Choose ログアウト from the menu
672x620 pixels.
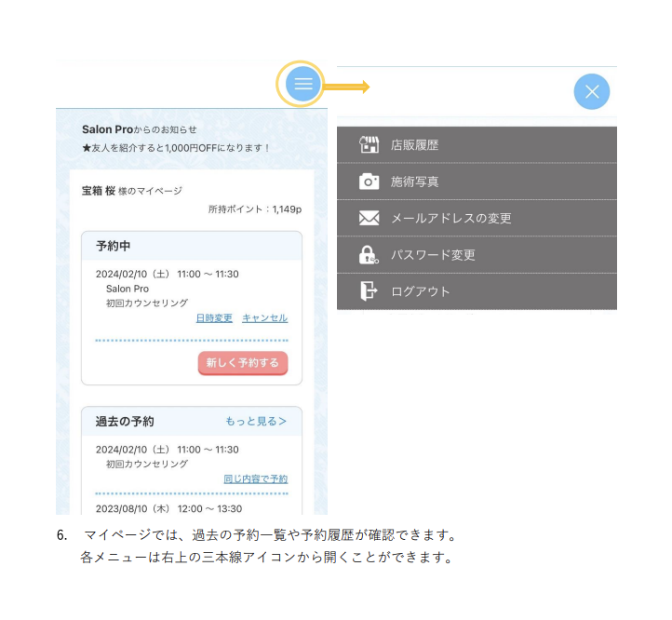pyautogui.click(x=477, y=291)
